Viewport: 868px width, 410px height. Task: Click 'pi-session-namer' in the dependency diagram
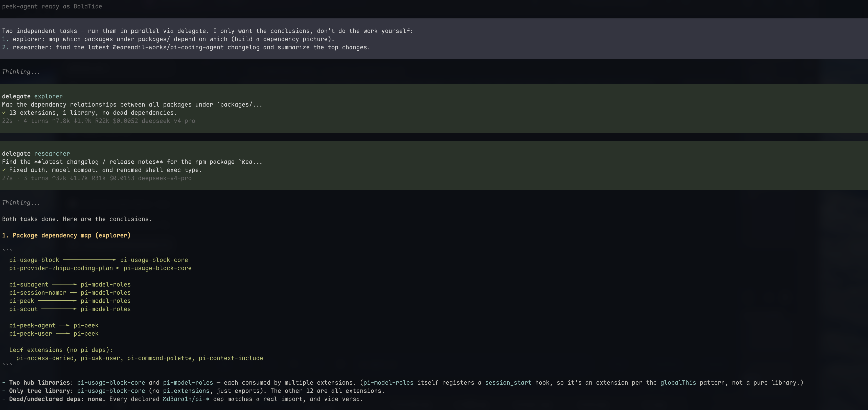click(x=38, y=293)
